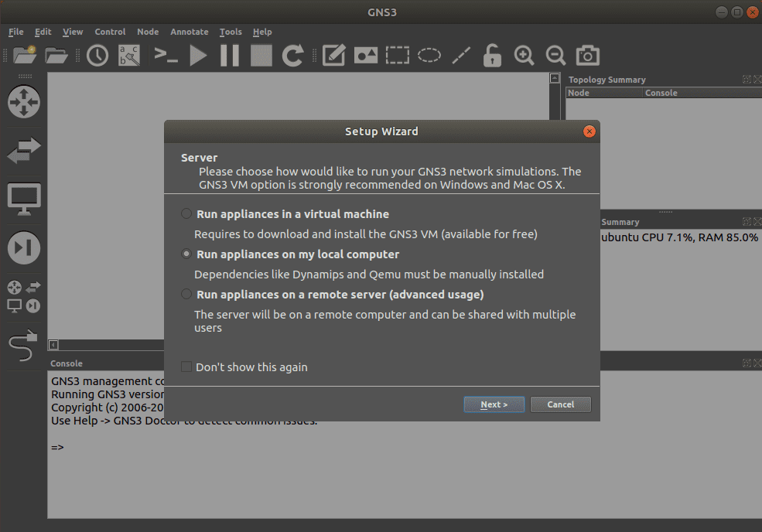Select the insert picture tool
762x532 pixels.
point(366,56)
